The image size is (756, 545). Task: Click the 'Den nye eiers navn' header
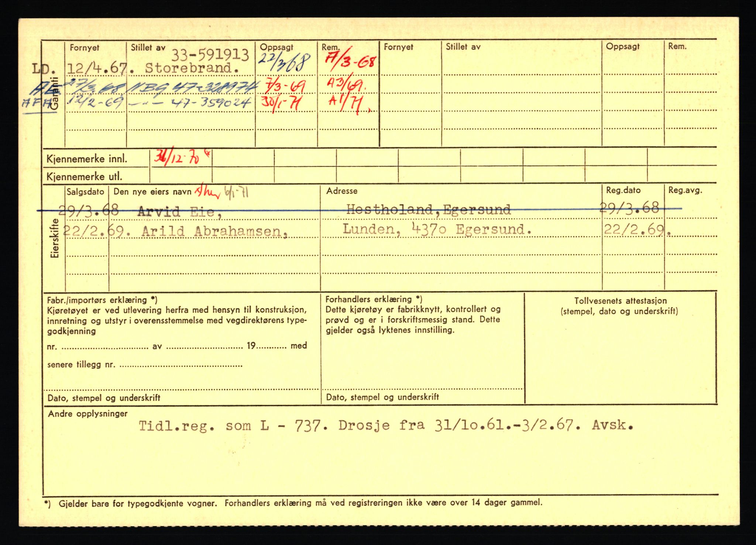(152, 192)
